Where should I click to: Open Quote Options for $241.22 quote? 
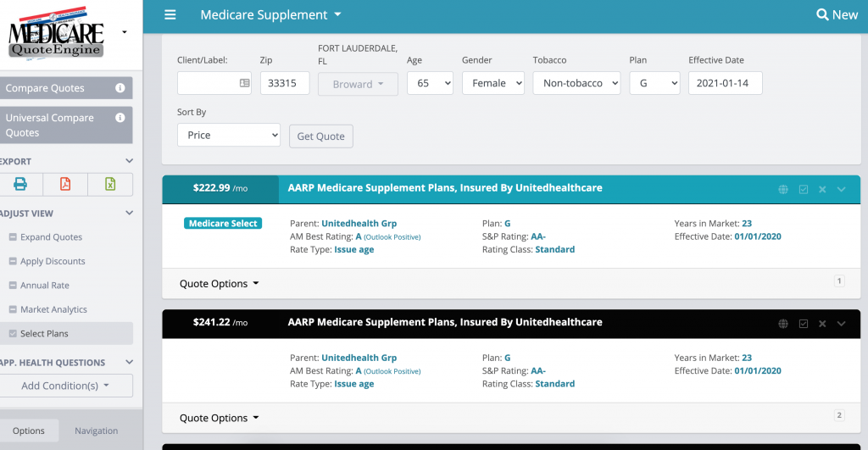click(220, 419)
